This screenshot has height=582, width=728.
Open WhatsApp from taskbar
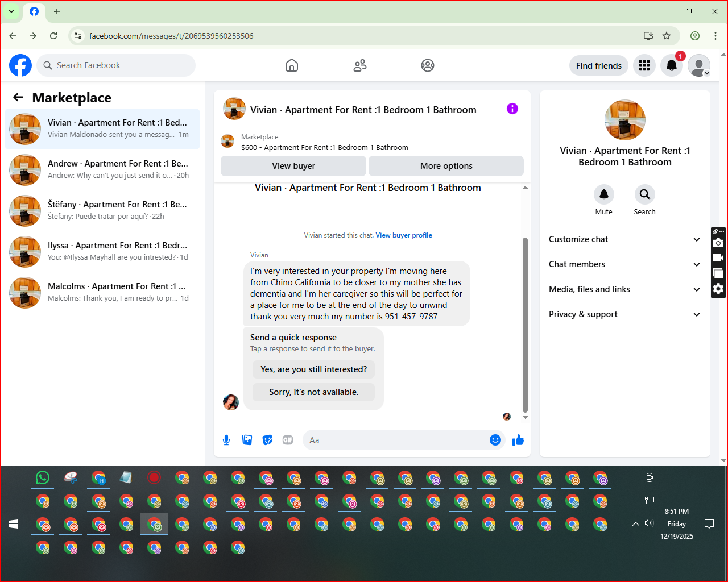click(43, 478)
